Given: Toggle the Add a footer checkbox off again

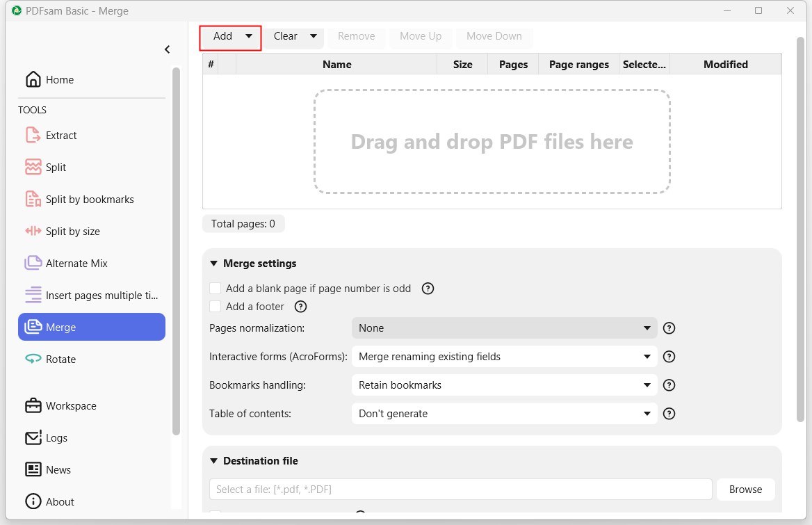Looking at the screenshot, I should pos(216,306).
